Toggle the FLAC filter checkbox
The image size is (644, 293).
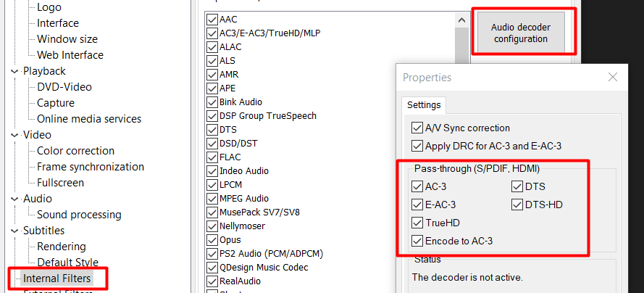212,157
